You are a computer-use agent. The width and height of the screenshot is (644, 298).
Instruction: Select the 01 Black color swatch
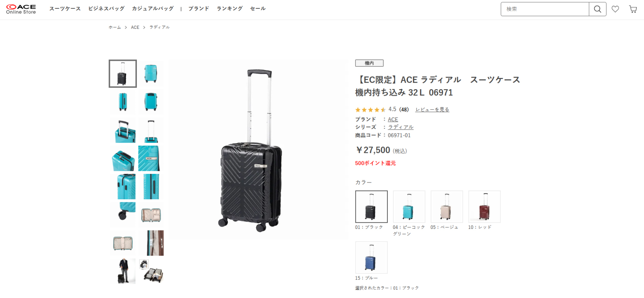(371, 207)
